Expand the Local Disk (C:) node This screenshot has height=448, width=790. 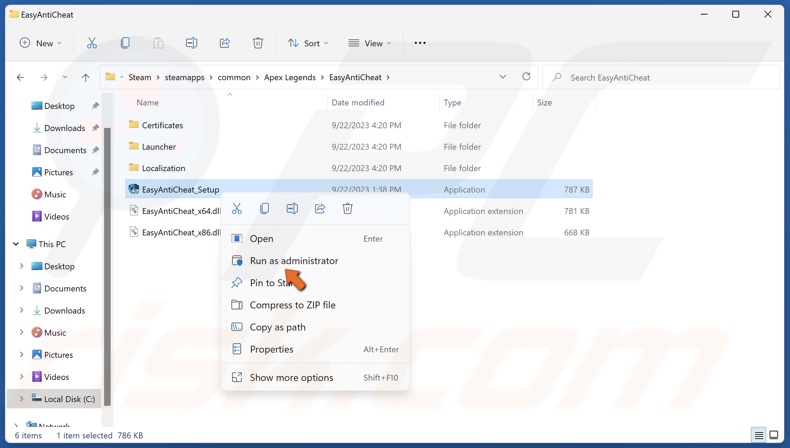click(x=21, y=399)
